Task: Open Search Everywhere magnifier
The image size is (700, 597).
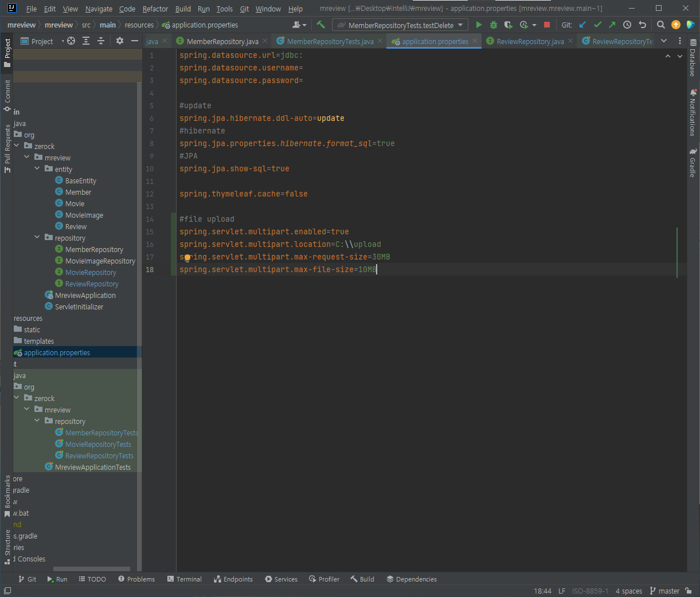Action: [660, 25]
